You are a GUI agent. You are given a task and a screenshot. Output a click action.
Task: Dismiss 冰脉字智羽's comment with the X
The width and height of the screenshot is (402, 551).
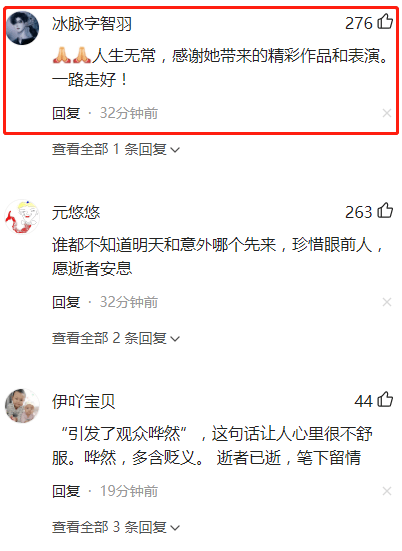pos(387,113)
